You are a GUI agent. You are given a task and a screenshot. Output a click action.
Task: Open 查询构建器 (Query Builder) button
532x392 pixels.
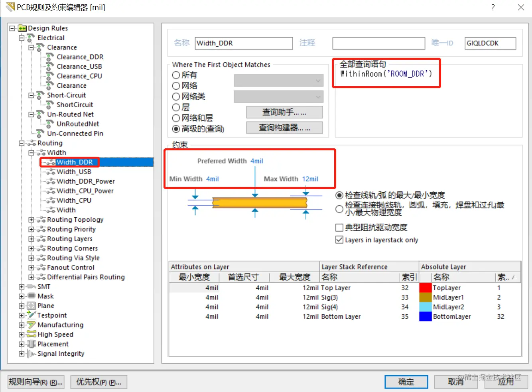(284, 128)
